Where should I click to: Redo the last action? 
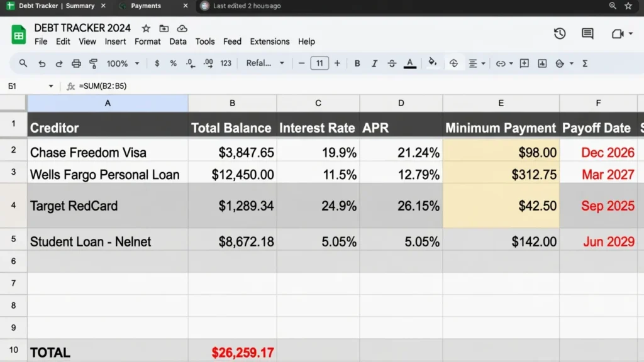point(58,63)
